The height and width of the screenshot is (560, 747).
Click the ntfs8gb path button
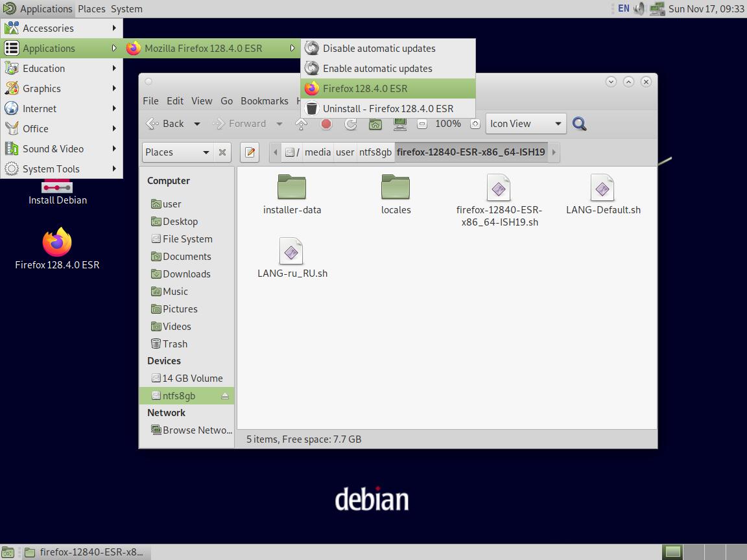[x=375, y=152]
